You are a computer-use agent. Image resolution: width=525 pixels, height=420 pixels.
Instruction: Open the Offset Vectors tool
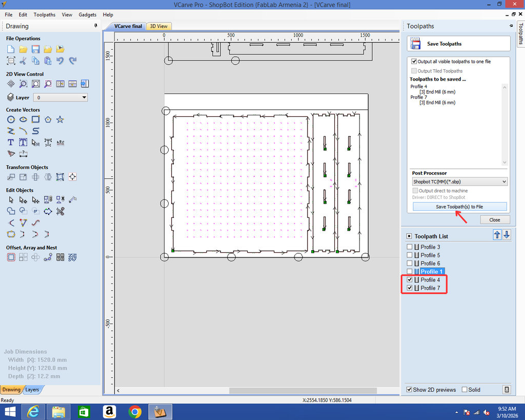tap(11, 257)
